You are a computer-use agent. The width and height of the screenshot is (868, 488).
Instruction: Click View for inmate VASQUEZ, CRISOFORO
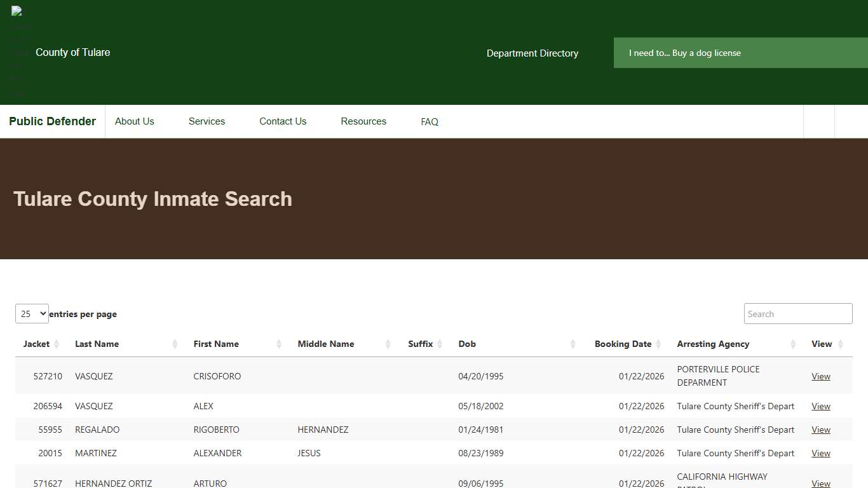pos(820,376)
